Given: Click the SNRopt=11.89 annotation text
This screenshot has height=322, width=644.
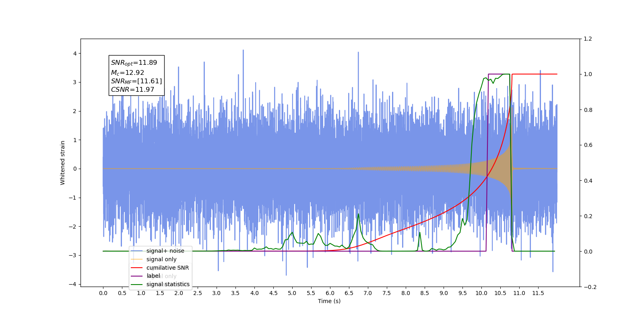Looking at the screenshot, I should pyautogui.click(x=134, y=63).
